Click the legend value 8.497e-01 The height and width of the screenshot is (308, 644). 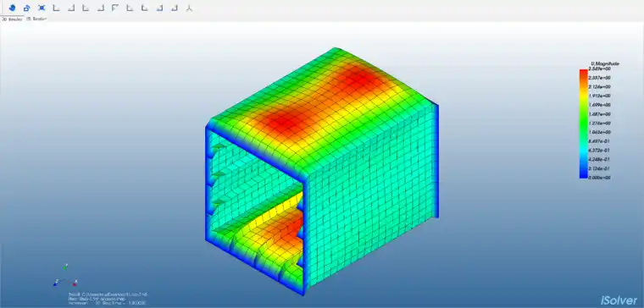(599, 141)
